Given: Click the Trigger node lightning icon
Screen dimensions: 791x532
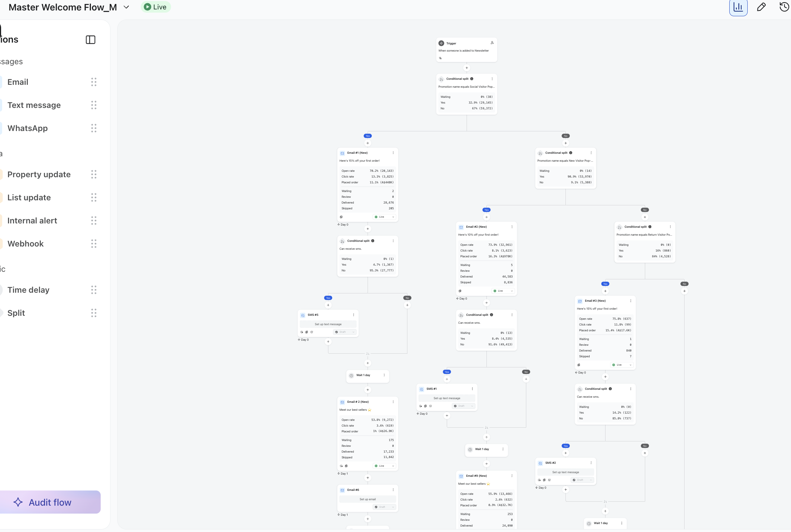Looking at the screenshot, I should click(441, 43).
